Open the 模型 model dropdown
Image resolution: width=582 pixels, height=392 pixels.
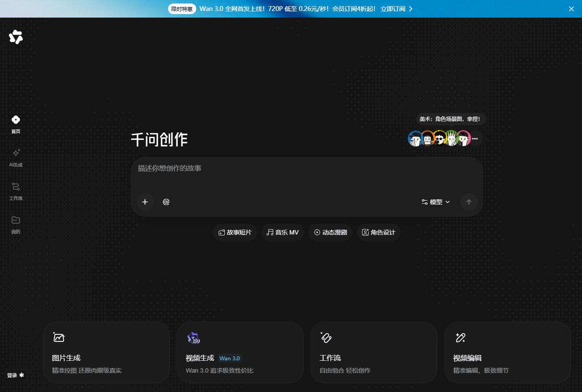point(436,202)
